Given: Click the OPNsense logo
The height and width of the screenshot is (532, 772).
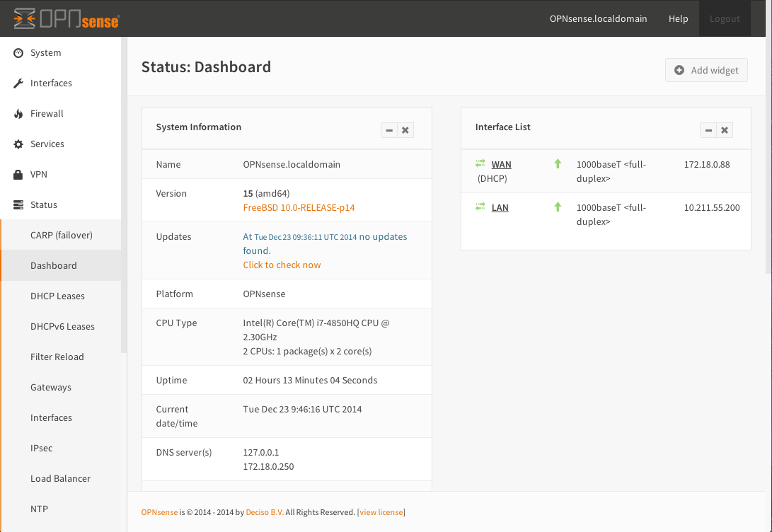Looking at the screenshot, I should pos(67,18).
